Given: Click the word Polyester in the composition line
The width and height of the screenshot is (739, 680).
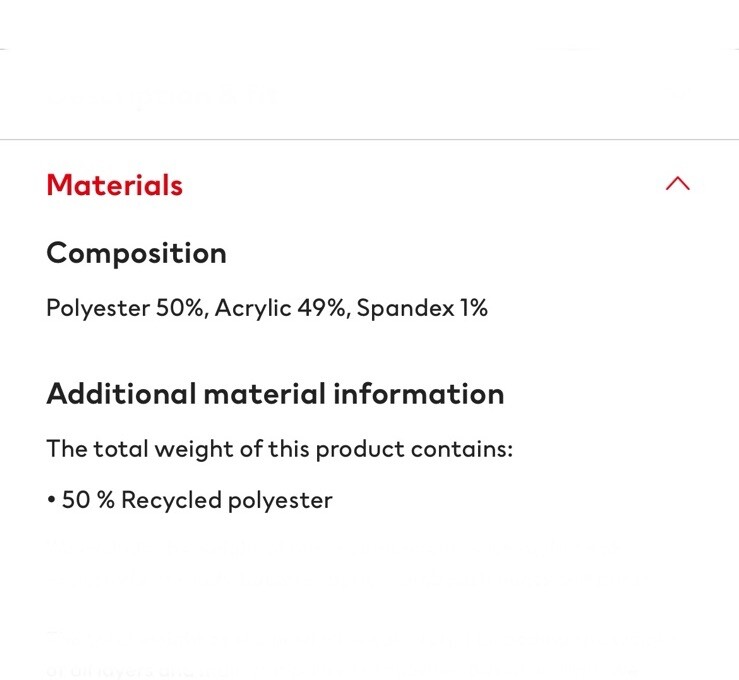Looking at the screenshot, I should pyautogui.click(x=97, y=308).
